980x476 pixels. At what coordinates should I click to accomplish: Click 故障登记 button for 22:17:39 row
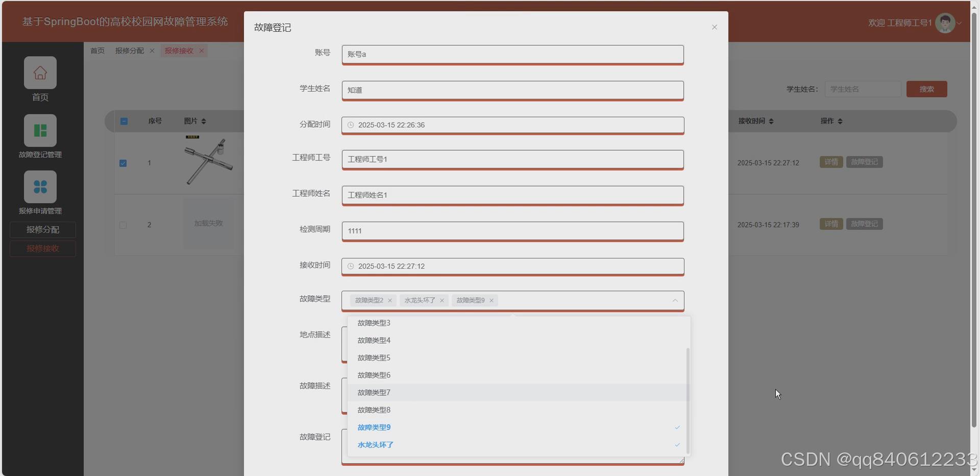click(x=865, y=224)
